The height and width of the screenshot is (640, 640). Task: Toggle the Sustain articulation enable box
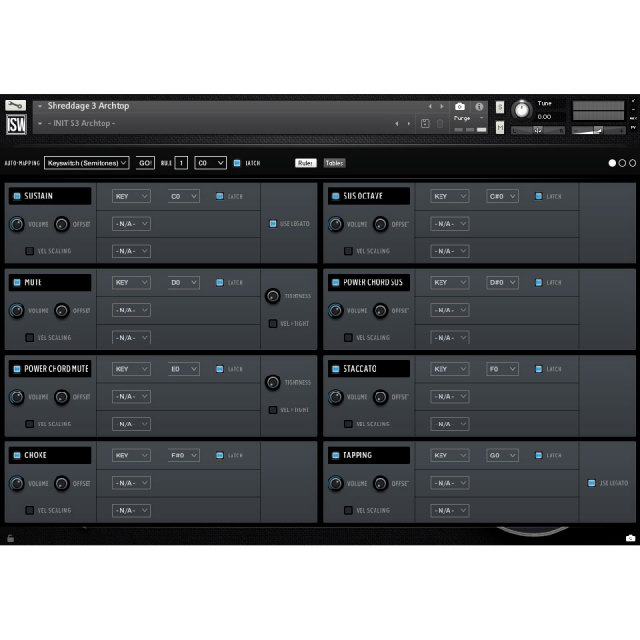18,196
